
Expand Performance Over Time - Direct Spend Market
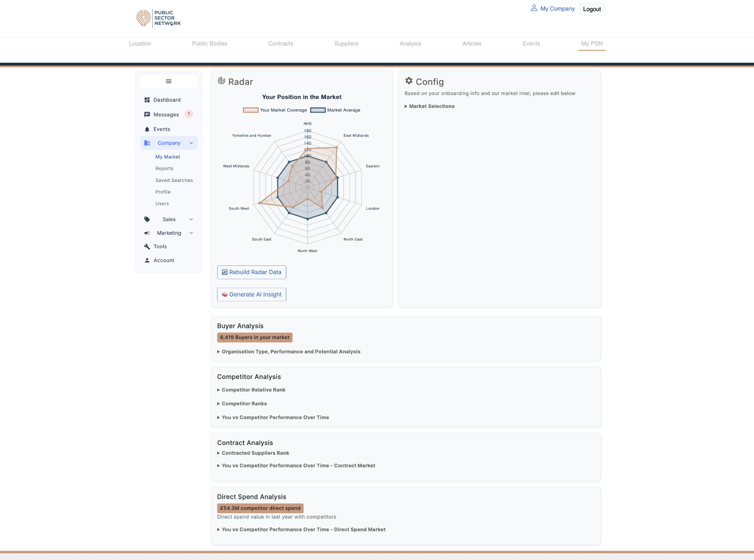(301, 530)
